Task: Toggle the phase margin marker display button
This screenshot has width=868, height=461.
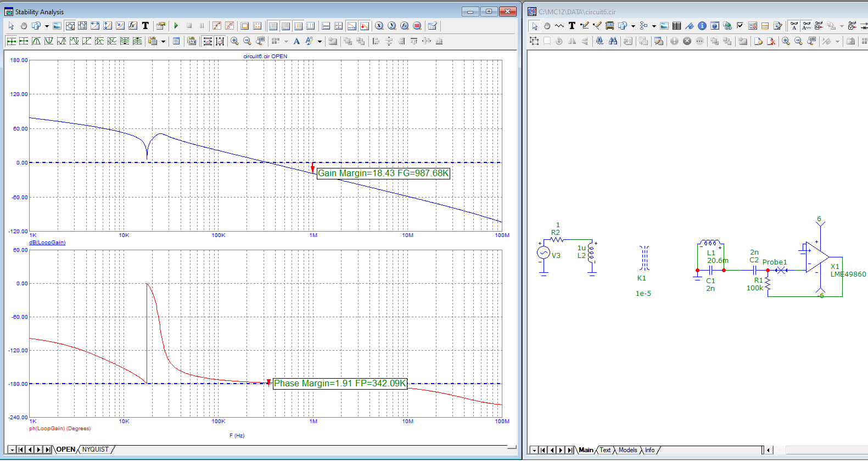Action: [364, 26]
